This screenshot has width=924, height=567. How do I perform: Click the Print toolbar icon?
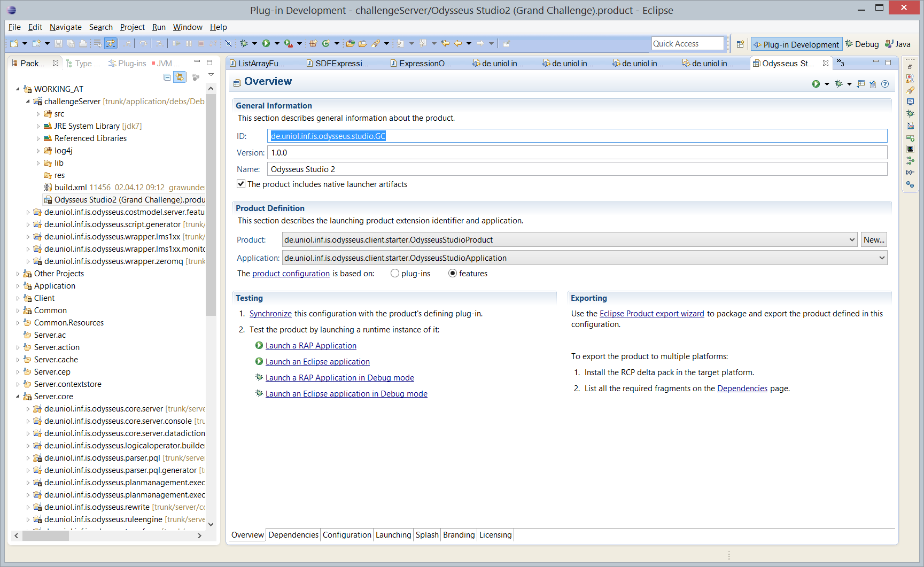tap(83, 44)
